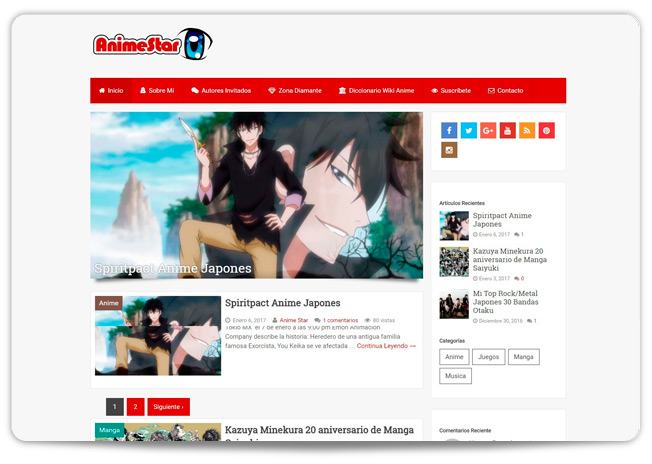Select the Suscríbete menu item
This screenshot has width=652, height=464.
[x=451, y=91]
